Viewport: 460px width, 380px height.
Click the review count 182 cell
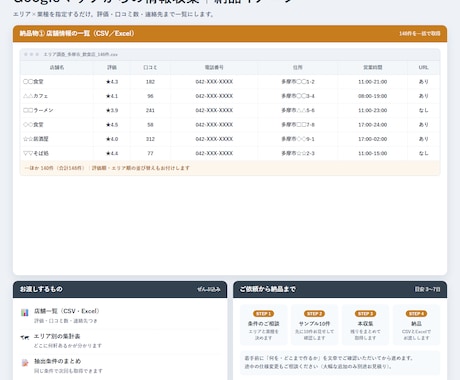[x=150, y=82]
